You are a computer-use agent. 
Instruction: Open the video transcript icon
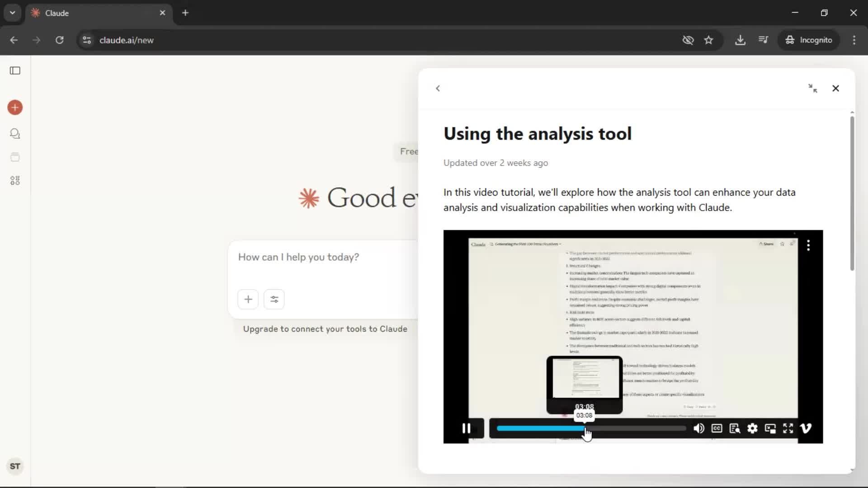(x=735, y=428)
